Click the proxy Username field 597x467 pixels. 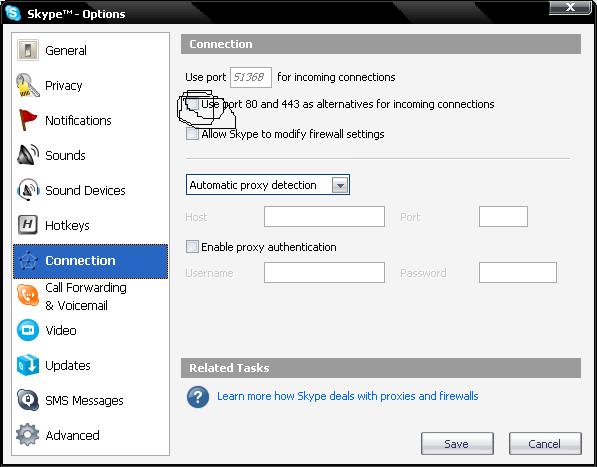pos(324,273)
